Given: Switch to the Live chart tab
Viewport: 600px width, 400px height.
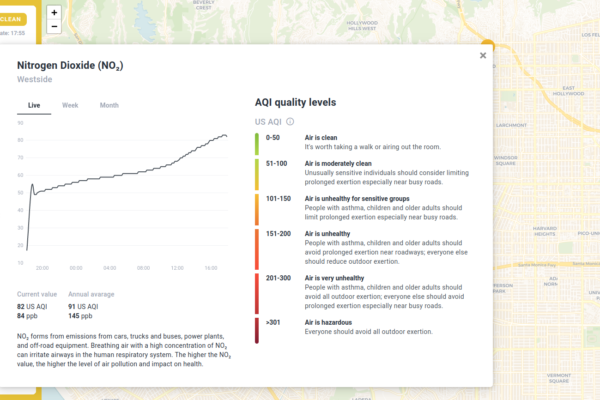Looking at the screenshot, I should 33,105.
